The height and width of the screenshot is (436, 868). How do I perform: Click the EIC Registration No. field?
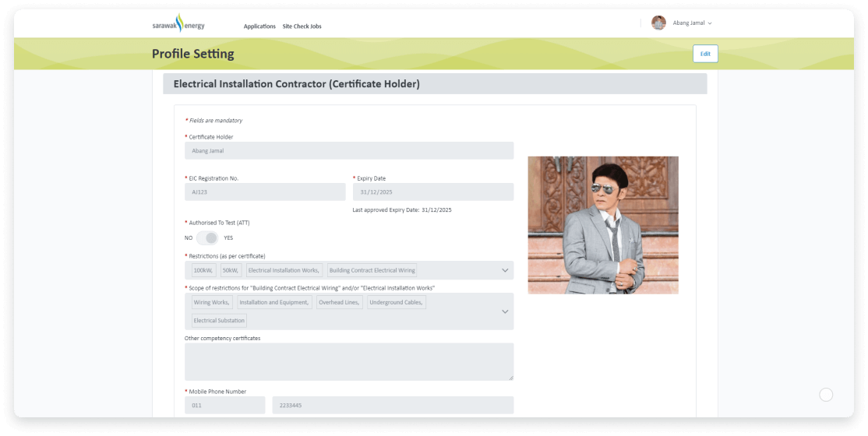point(265,192)
